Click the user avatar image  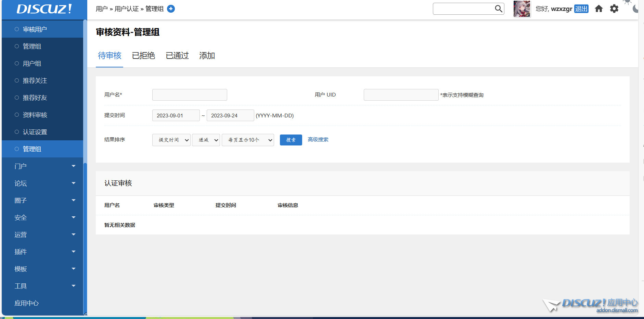point(521,9)
